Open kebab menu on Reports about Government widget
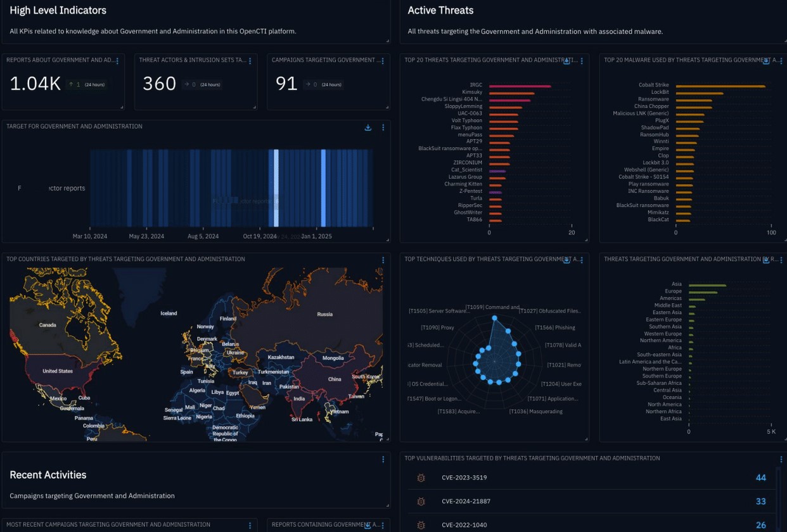Screen dimensions: 787x532 pyautogui.click(x=117, y=61)
